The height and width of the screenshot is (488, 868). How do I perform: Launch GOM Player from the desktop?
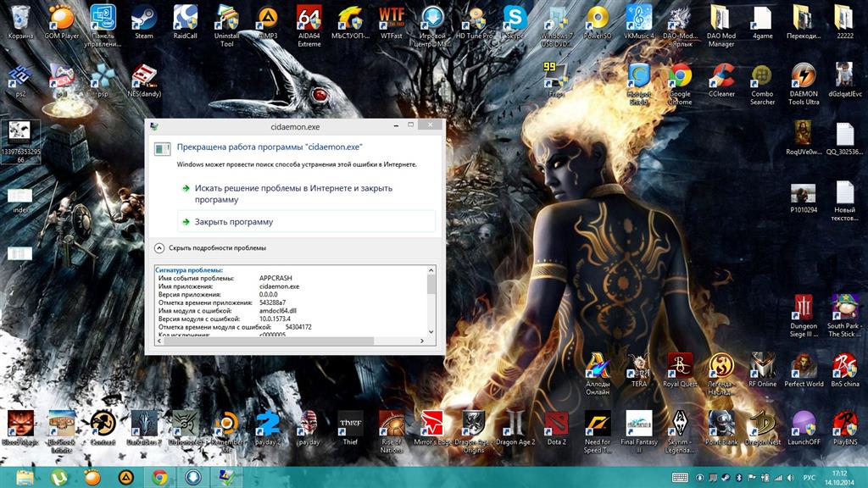pyautogui.click(x=61, y=22)
